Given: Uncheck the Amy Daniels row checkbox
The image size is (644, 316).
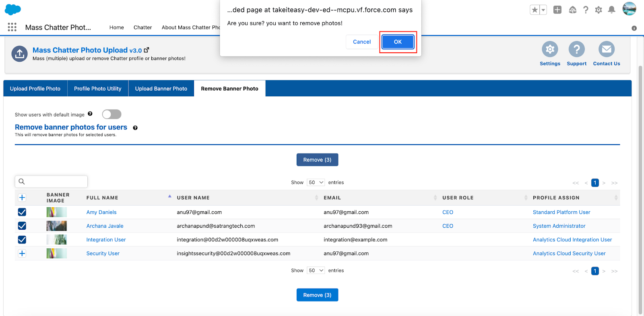Looking at the screenshot, I should (x=22, y=212).
